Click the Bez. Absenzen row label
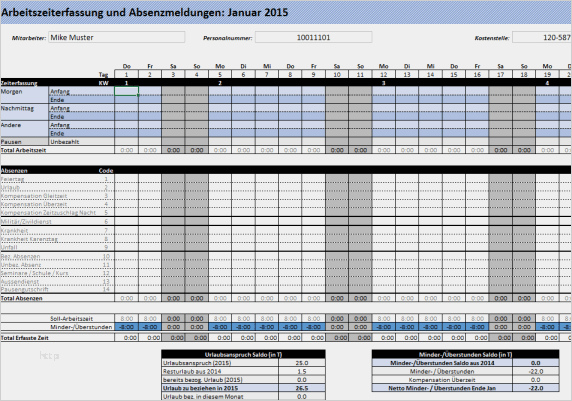The height and width of the screenshot is (401, 572). tap(20, 257)
